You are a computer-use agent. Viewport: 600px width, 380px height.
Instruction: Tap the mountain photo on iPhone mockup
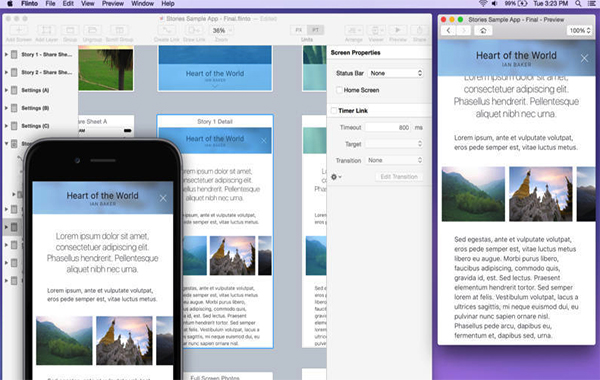coord(64,341)
